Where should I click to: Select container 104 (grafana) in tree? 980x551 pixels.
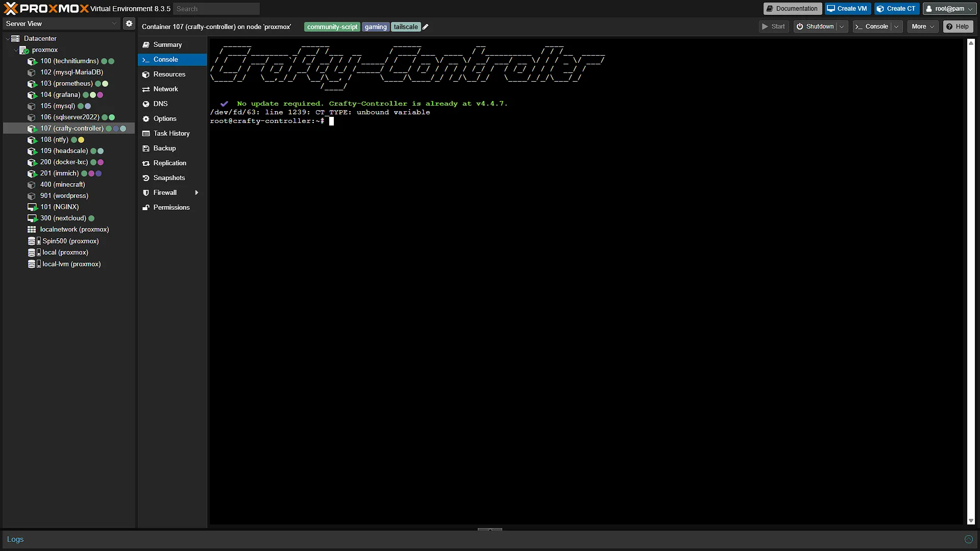[69, 95]
